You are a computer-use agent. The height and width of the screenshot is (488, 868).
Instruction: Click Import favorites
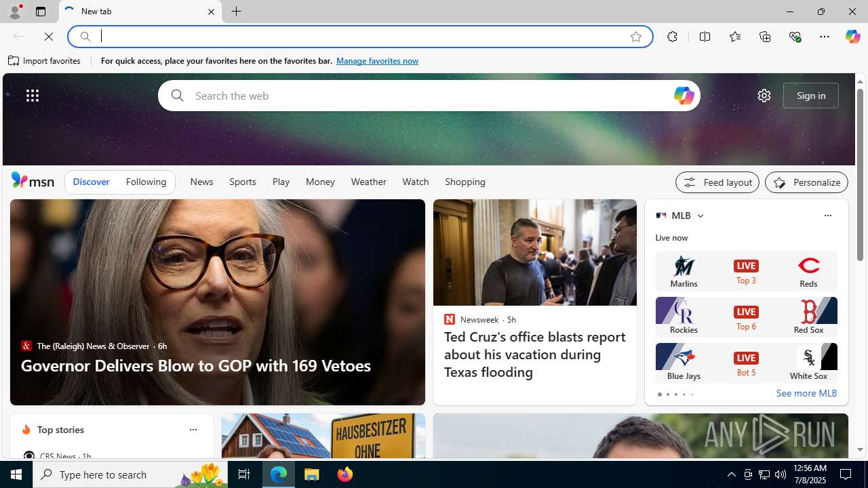pyautogui.click(x=45, y=61)
